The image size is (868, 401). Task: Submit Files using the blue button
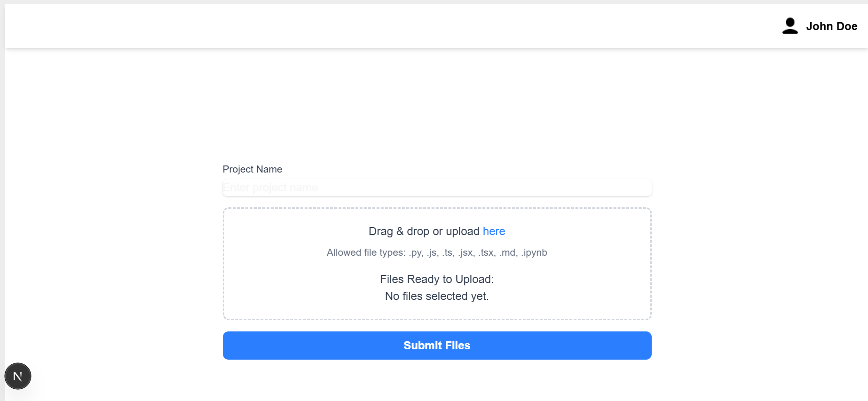(437, 346)
